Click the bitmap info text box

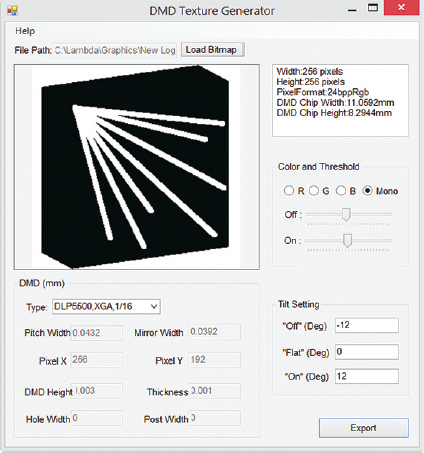point(340,100)
